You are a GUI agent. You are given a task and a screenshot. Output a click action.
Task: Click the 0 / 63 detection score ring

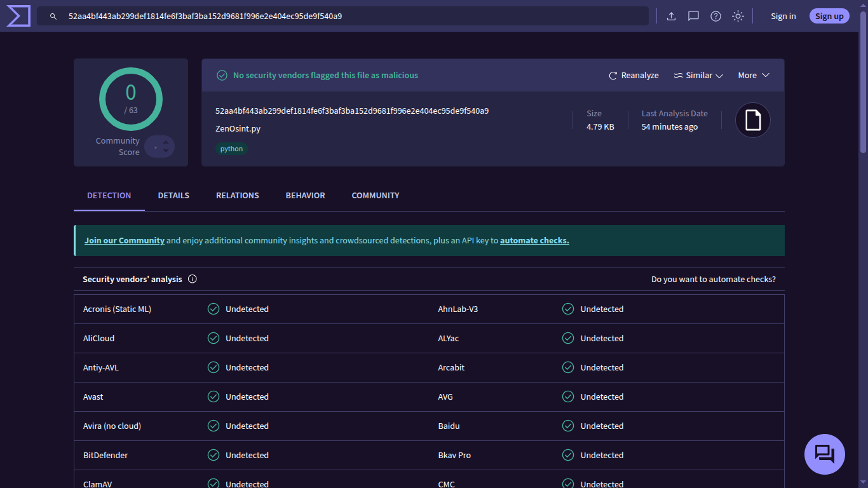(x=131, y=99)
